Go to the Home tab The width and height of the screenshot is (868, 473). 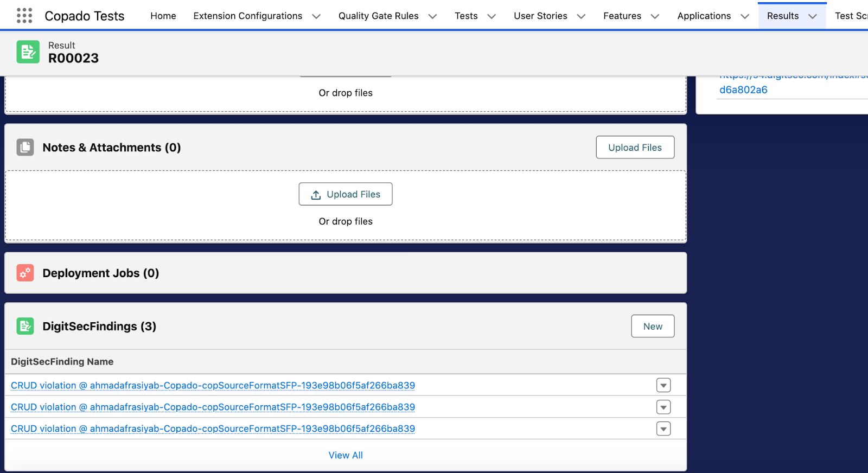coord(163,16)
